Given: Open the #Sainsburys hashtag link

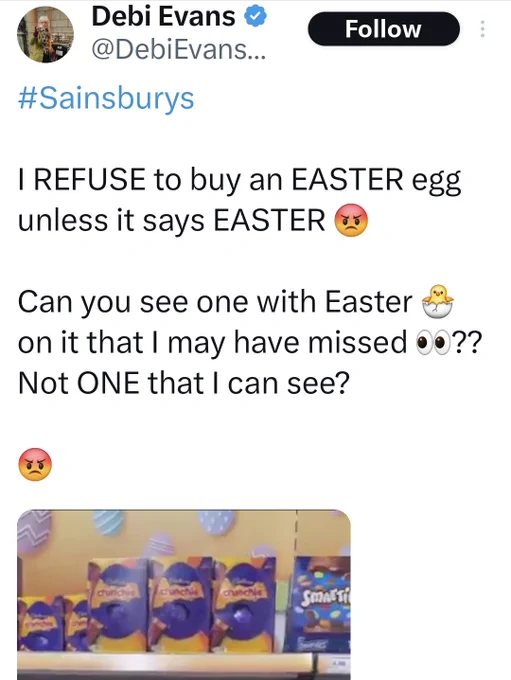Looking at the screenshot, I should pos(106,99).
